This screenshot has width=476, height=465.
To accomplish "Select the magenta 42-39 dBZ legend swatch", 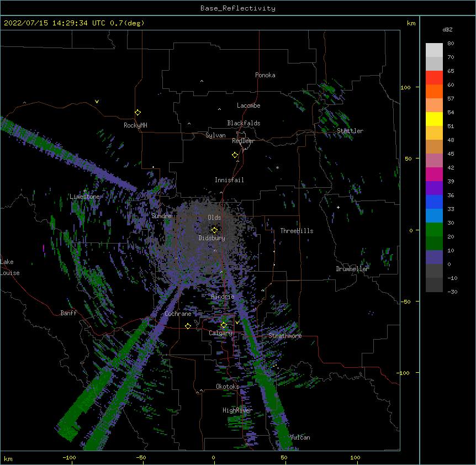I will click(x=434, y=174).
